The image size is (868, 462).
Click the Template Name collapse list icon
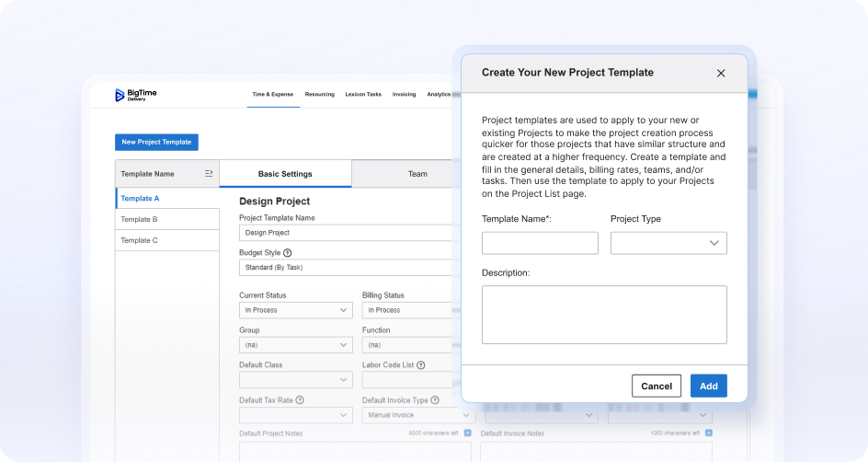point(209,174)
